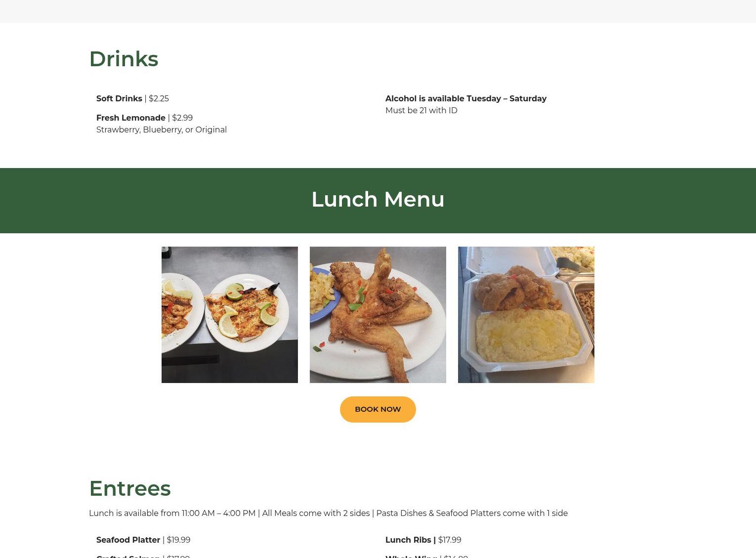Open the takeout container grits photo
This screenshot has width=756, height=558.
click(526, 315)
